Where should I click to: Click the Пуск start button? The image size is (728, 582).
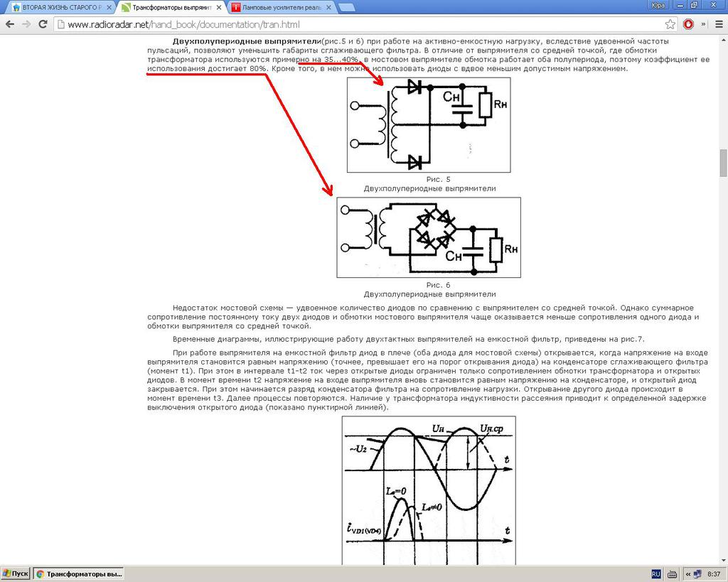click(15, 573)
